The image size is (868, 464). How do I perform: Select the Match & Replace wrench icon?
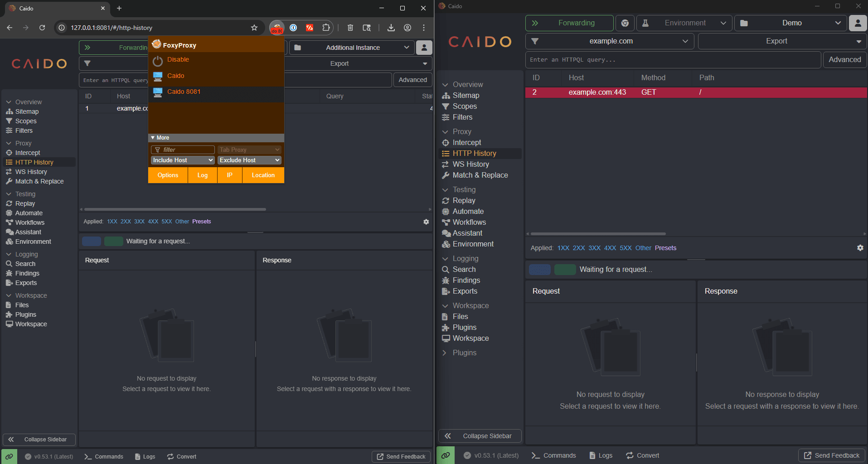[x=10, y=181]
